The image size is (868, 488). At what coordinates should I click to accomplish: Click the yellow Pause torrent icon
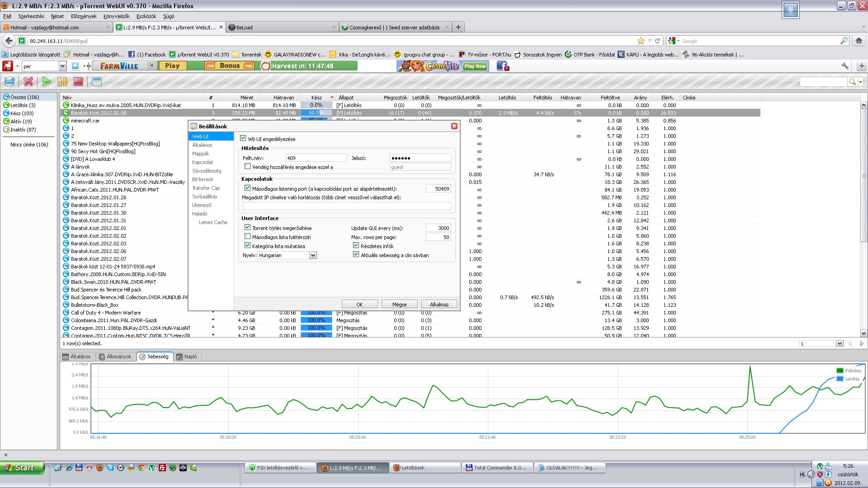click(x=62, y=82)
